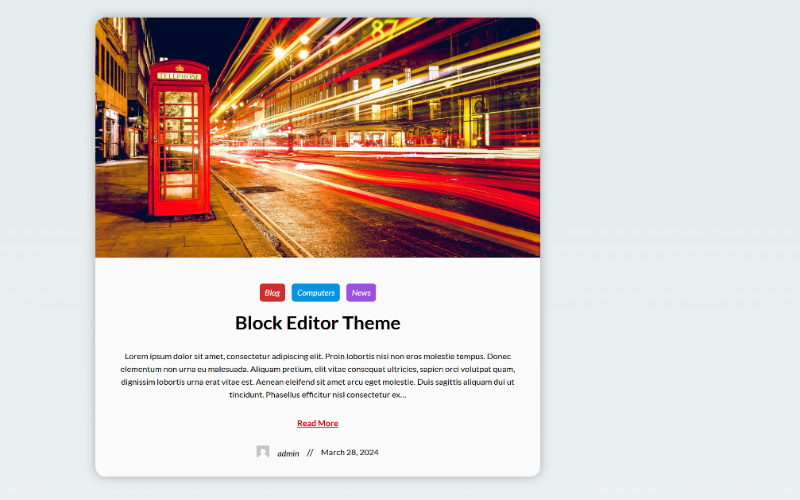Follow the Read More link
The width and height of the screenshot is (800, 500).
[317, 423]
